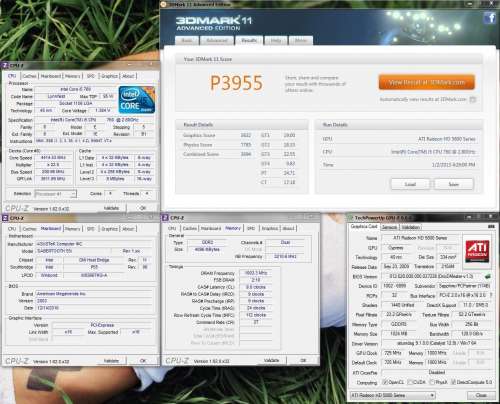Screen dimensions: 500x404
Task: Click OK in the Memory CPU-Z window
Action: tap(303, 360)
